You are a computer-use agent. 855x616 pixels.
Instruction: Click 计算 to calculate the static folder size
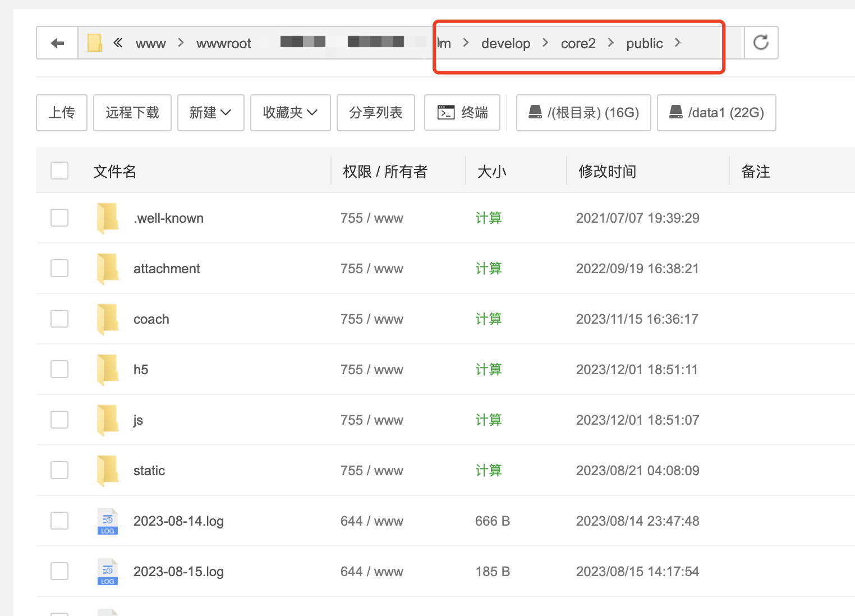[x=488, y=471]
